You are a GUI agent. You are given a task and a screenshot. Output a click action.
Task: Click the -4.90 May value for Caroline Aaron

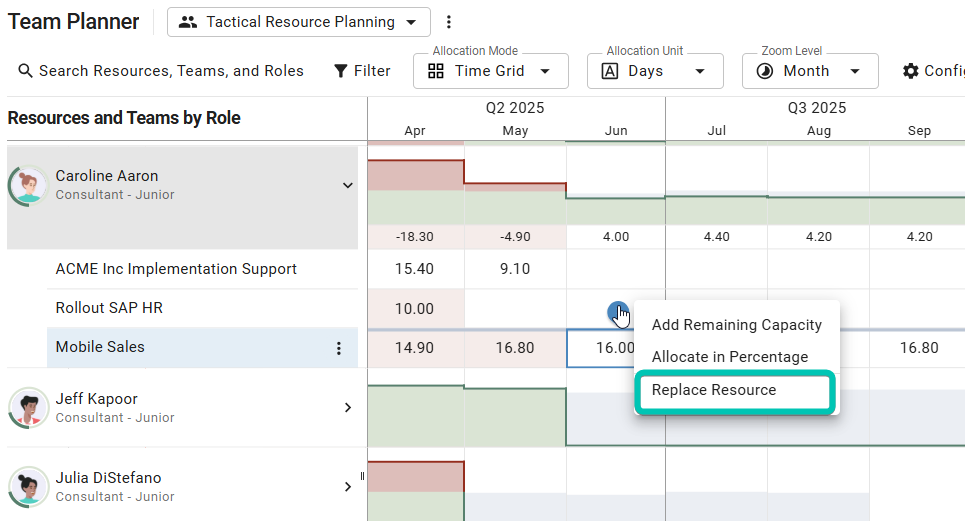[x=515, y=237]
